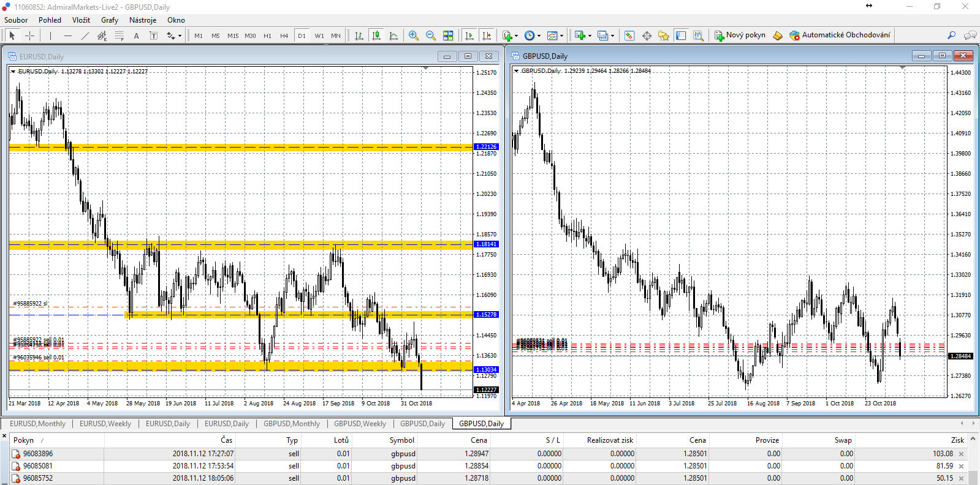Open the Nástroje menu
The width and height of the screenshot is (980, 485).
point(143,20)
